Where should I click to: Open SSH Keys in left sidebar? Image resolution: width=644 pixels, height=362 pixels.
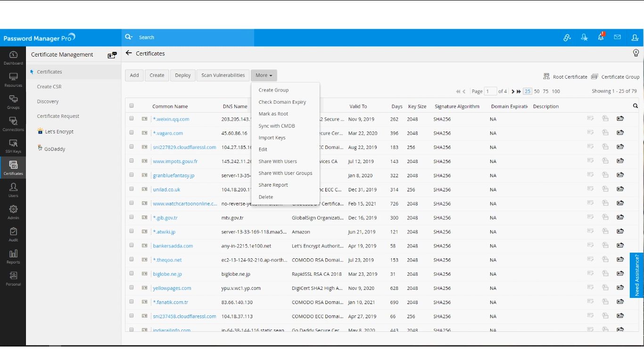tap(13, 146)
